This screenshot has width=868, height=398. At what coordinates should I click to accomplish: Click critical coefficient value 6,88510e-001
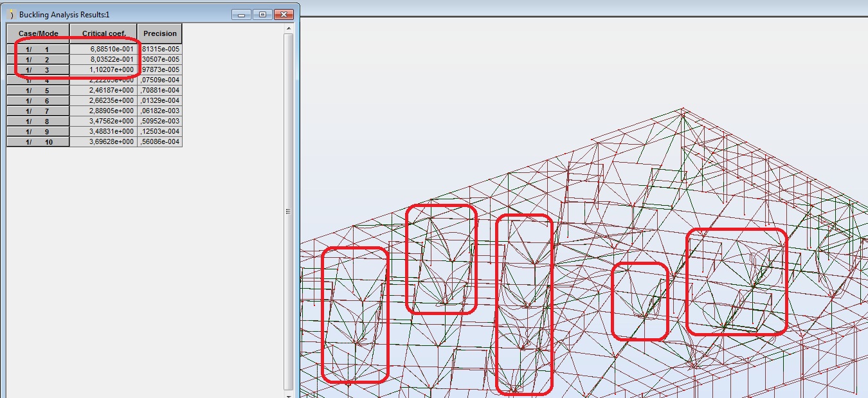point(104,49)
